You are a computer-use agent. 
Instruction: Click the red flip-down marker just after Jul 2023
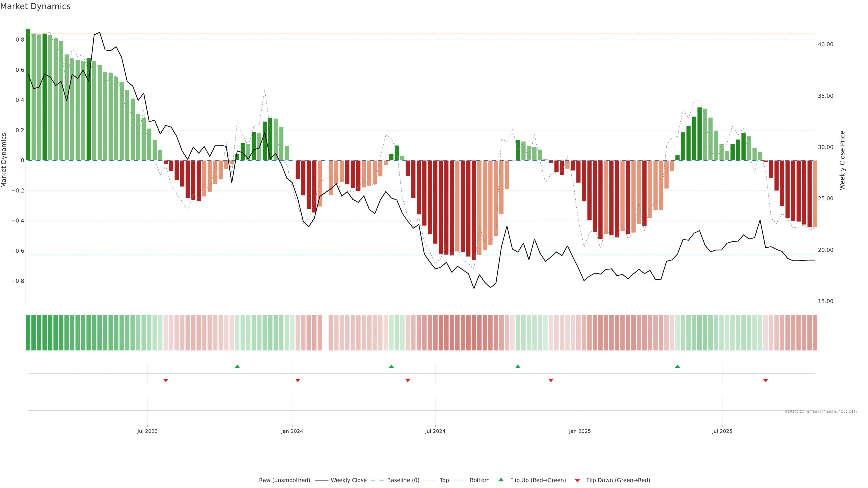click(165, 380)
